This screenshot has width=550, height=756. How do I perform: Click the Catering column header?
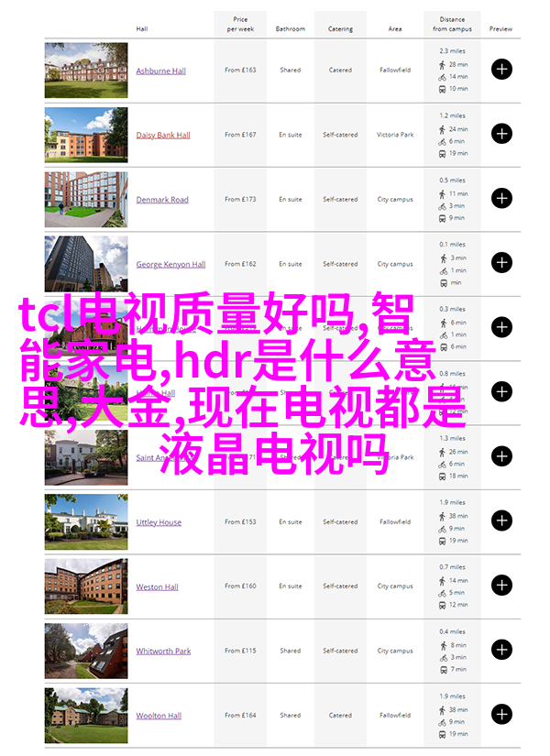click(340, 29)
